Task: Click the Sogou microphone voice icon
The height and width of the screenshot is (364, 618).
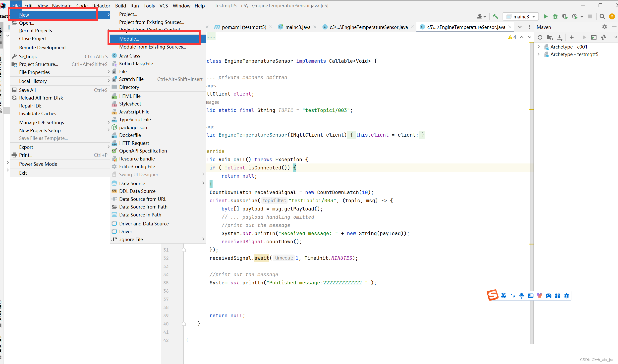Action: click(x=521, y=296)
